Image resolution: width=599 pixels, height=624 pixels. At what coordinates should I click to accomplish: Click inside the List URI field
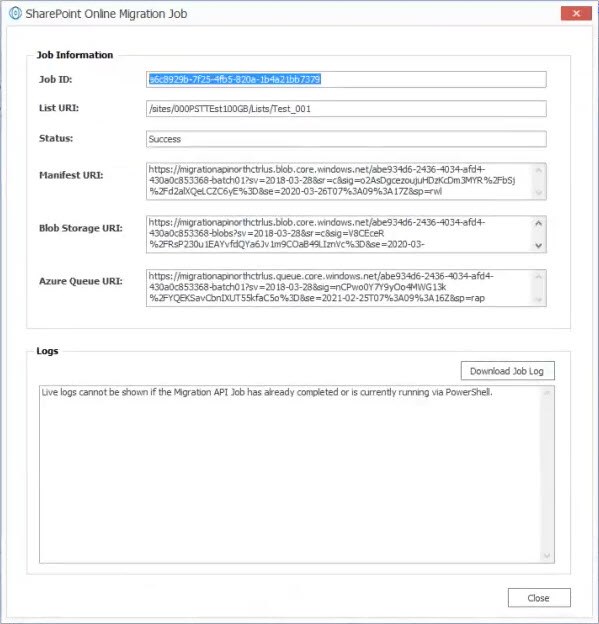pyautogui.click(x=346, y=109)
